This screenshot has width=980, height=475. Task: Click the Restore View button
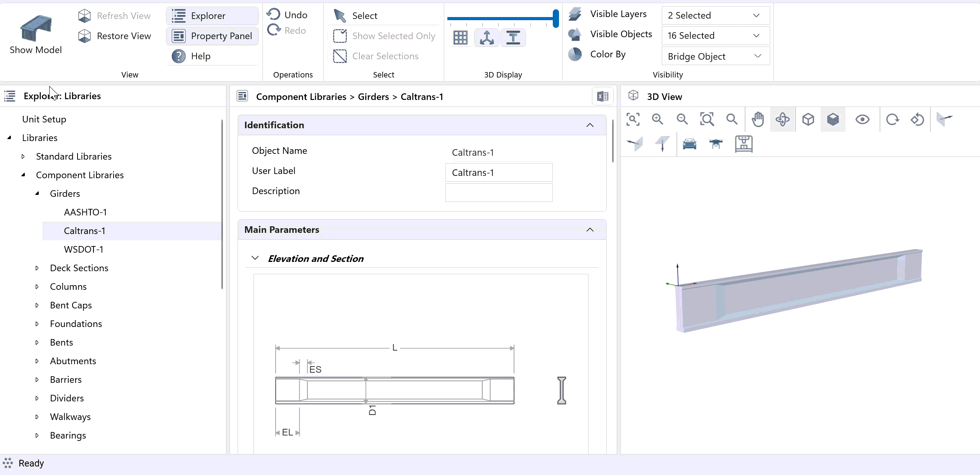[x=115, y=36]
